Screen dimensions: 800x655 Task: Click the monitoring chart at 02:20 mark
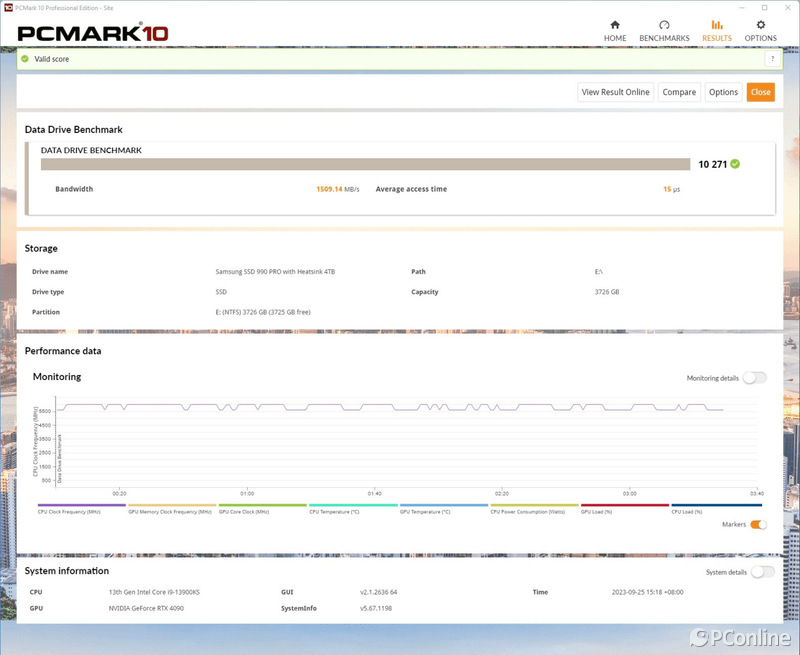tap(502, 440)
